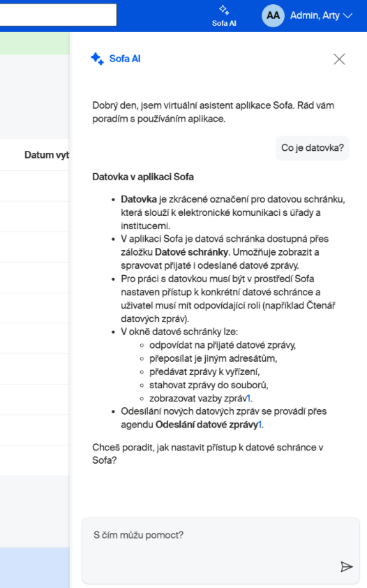Send message with paper plane icon
The image size is (367, 588).
point(347,566)
